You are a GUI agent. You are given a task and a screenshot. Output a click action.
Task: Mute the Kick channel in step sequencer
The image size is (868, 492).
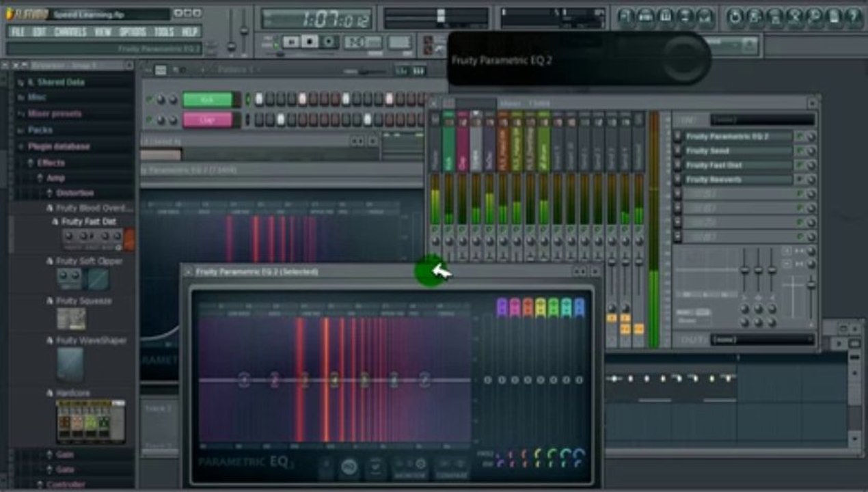[149, 99]
